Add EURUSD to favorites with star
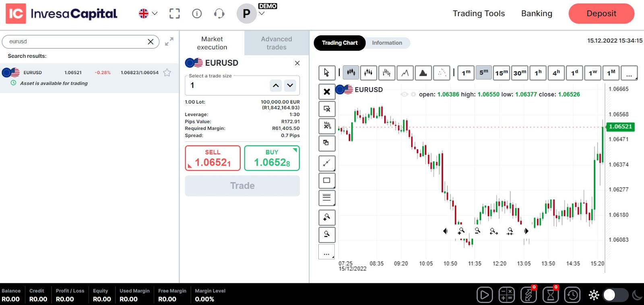The image size is (644, 305). (167, 73)
